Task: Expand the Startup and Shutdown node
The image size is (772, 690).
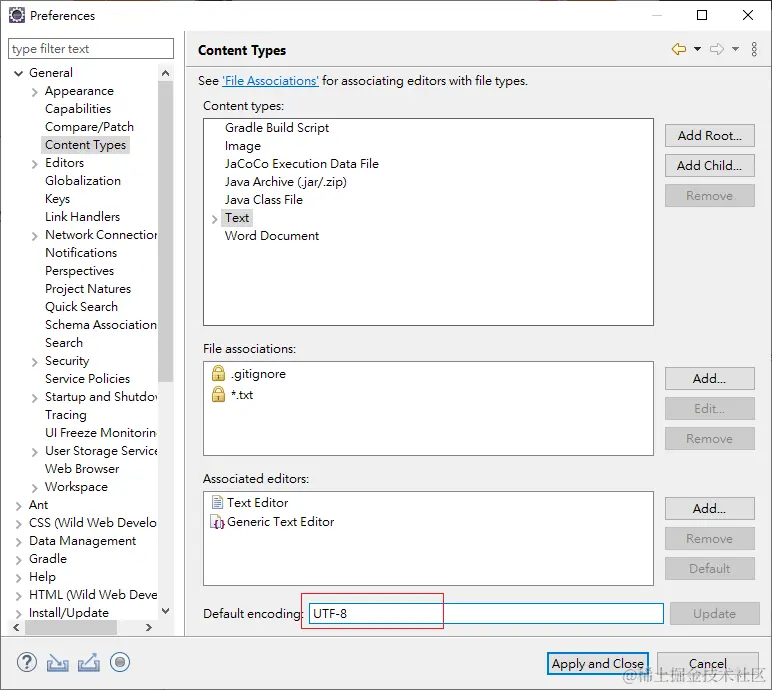Action: [x=34, y=398]
